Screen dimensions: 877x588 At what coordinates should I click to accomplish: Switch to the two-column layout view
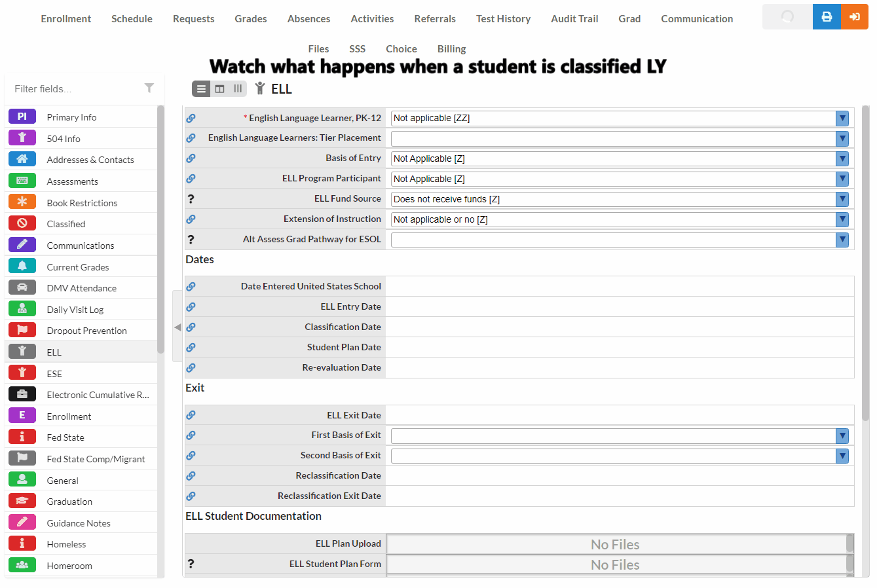pos(220,89)
